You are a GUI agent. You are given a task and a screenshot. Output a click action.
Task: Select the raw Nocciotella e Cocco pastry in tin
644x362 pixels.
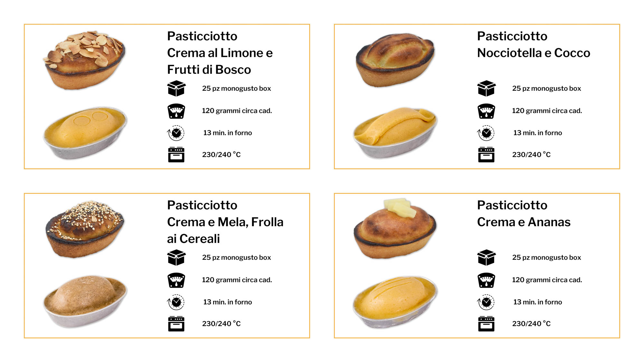tap(395, 132)
